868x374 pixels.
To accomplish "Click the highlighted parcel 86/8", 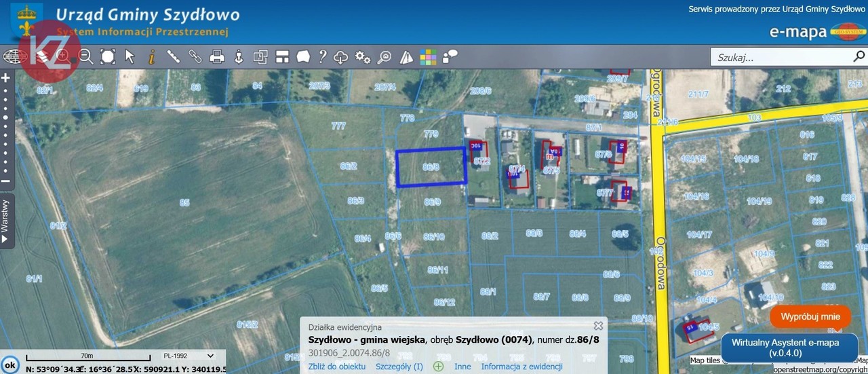I will pos(431,167).
